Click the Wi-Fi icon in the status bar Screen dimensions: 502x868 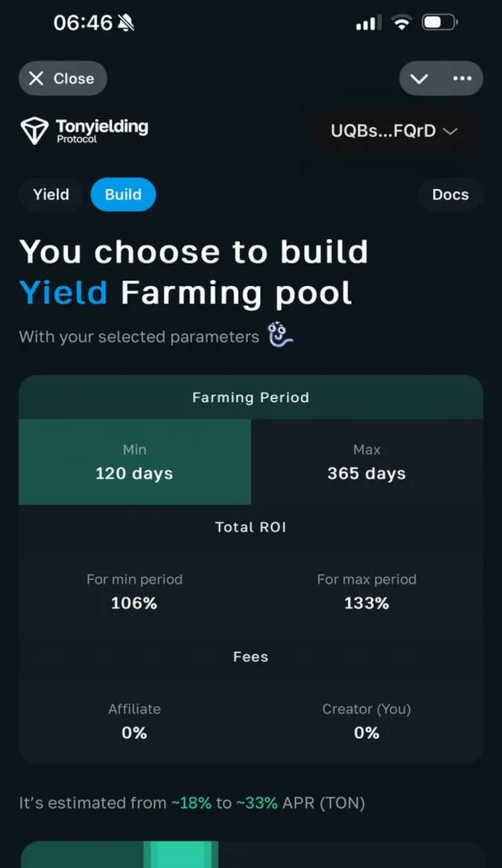click(x=402, y=23)
